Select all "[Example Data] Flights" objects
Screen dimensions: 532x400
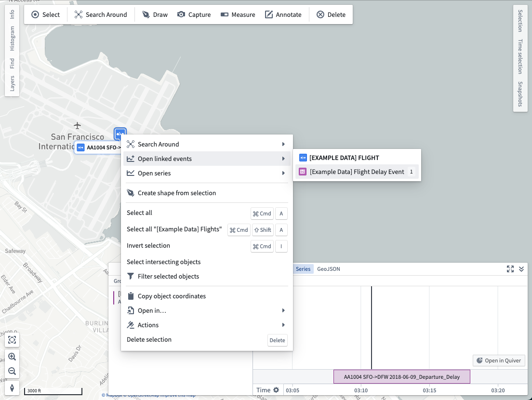click(x=207, y=230)
